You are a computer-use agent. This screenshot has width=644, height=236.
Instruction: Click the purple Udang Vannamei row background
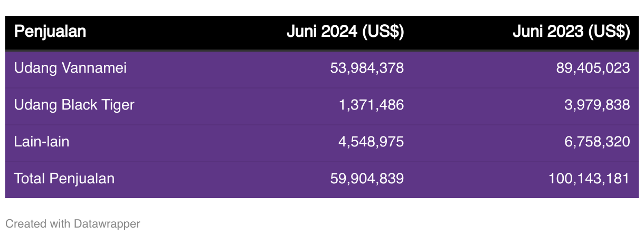click(322, 69)
